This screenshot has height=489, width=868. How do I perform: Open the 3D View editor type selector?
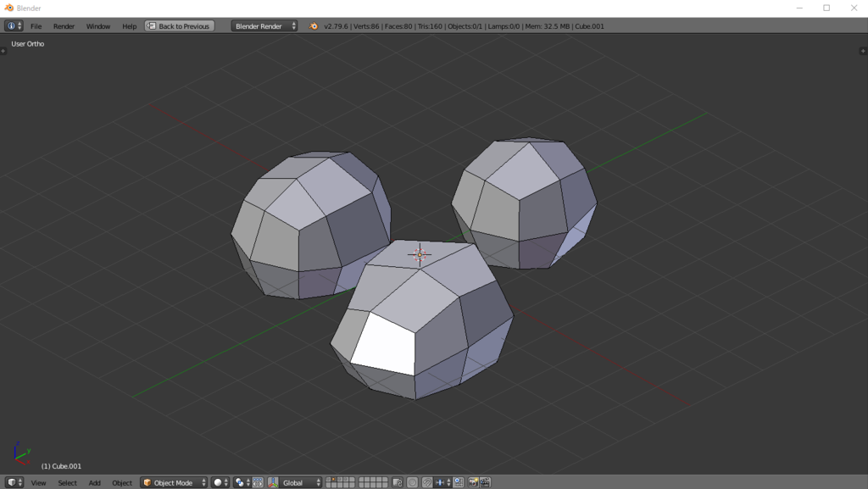[x=14, y=482]
